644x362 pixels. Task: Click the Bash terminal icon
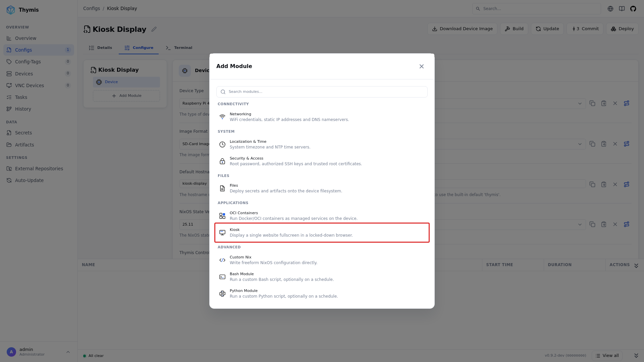[222, 277]
